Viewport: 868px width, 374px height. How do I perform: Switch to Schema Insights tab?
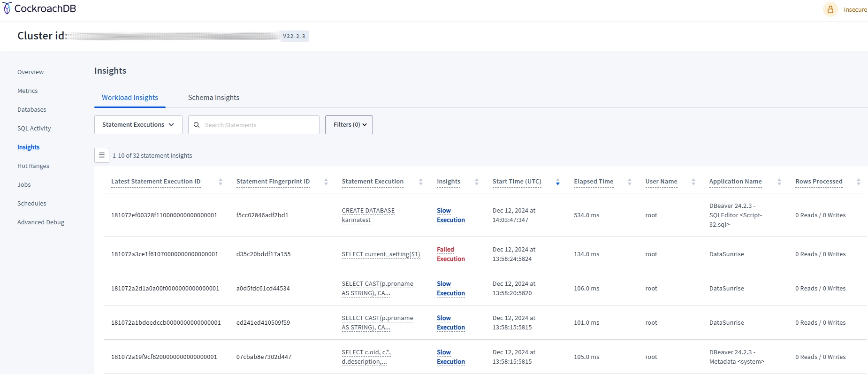[213, 98]
